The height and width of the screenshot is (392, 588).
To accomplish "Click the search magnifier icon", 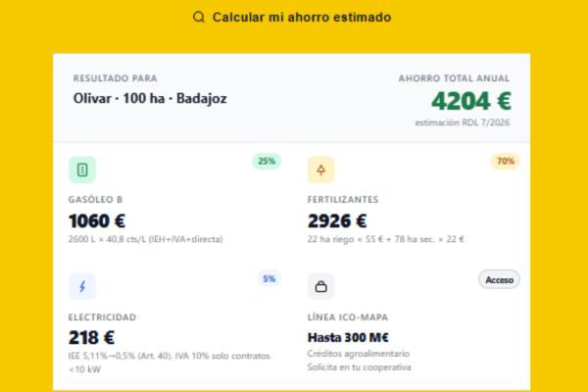I will [199, 18].
